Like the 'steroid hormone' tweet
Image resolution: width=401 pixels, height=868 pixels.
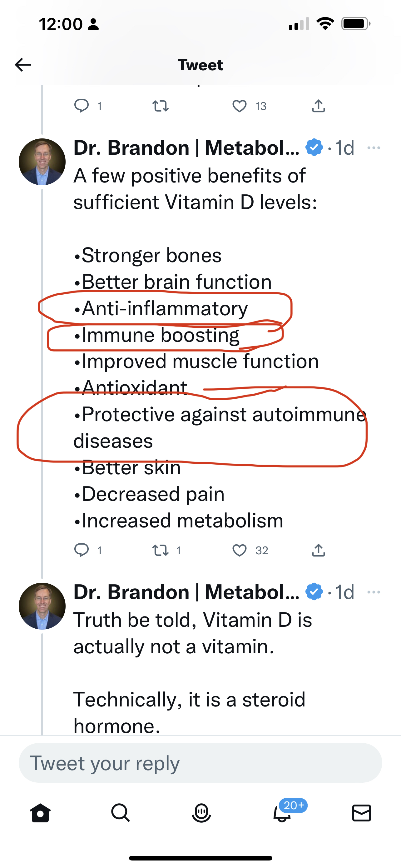pyautogui.click(x=240, y=735)
